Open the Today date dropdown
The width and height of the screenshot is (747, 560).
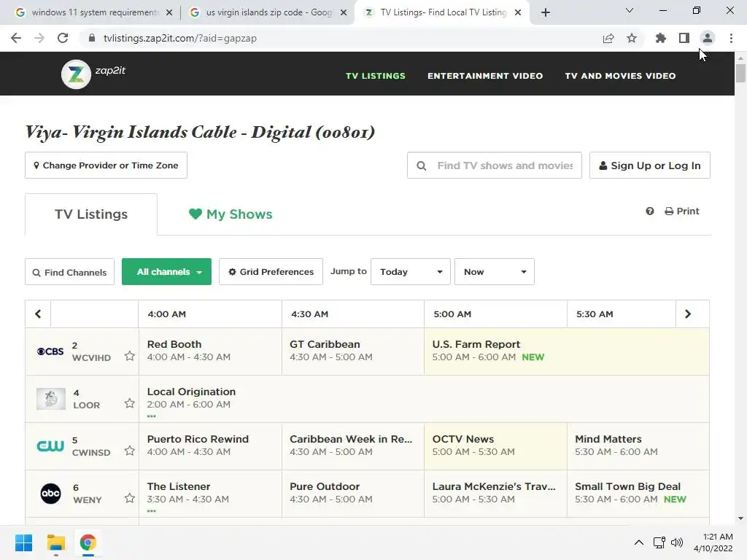tap(411, 272)
